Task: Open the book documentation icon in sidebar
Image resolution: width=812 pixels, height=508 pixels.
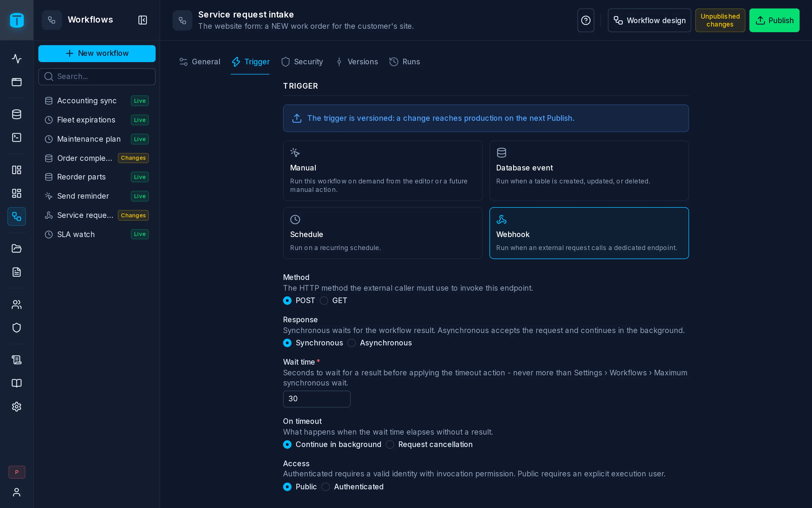Action: point(16,383)
